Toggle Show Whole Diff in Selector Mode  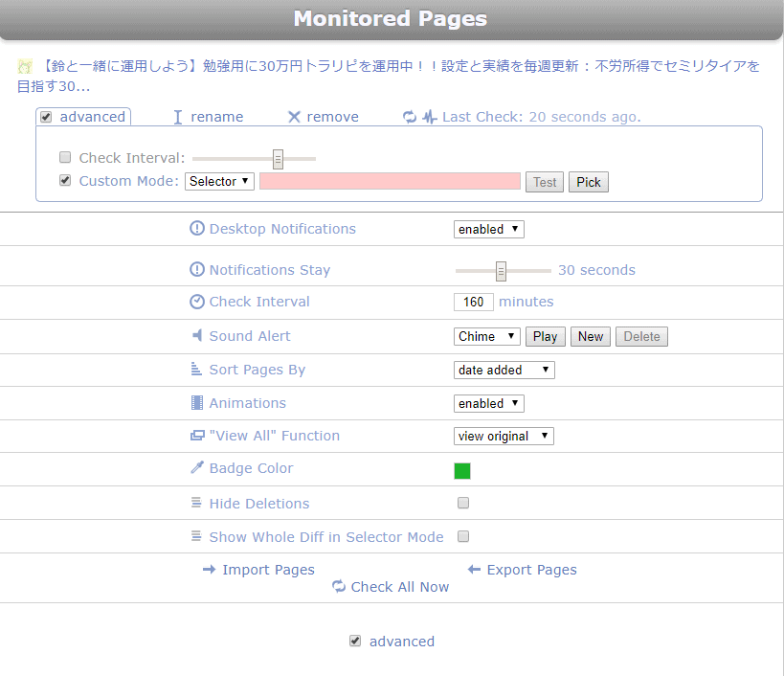[x=463, y=536]
